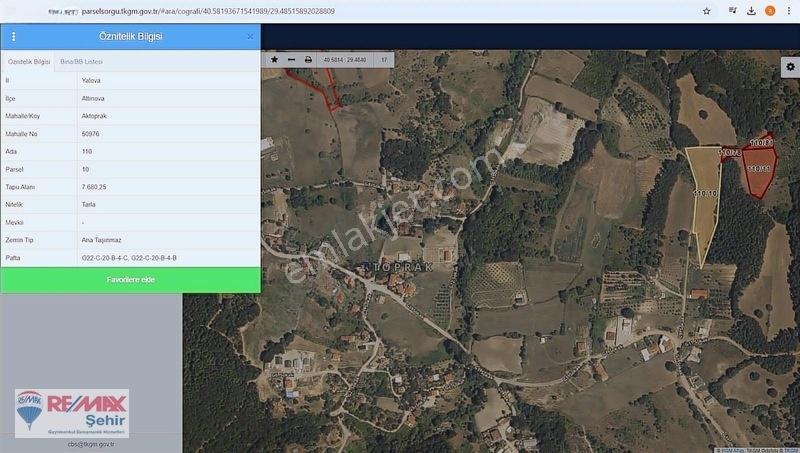Open browser downloads icon
The image size is (800, 453).
coord(751,11)
